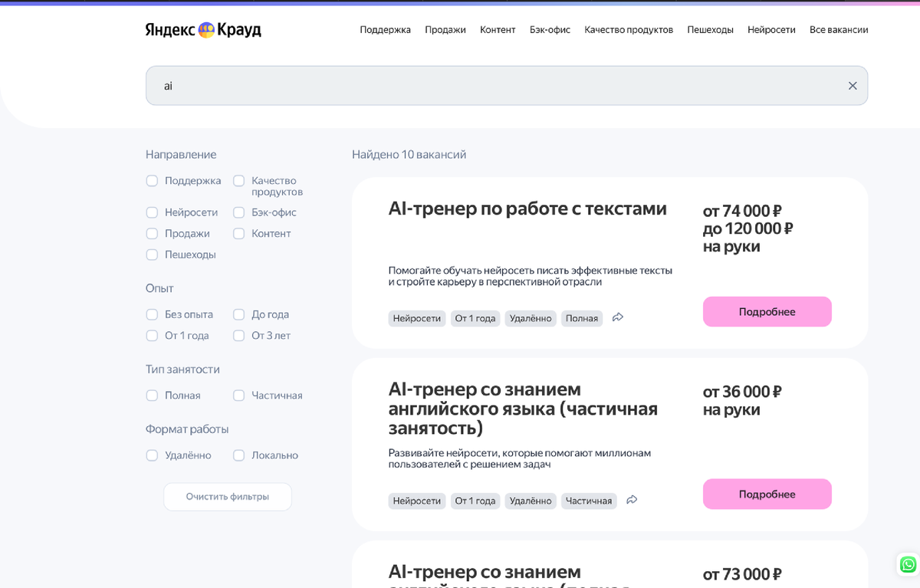Click share icon on the AI-тренер по работе с текстами card

click(618, 317)
